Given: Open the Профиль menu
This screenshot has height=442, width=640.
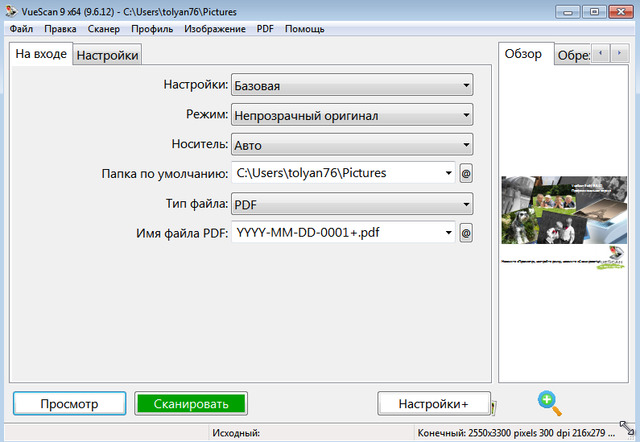Looking at the screenshot, I should 151,29.
